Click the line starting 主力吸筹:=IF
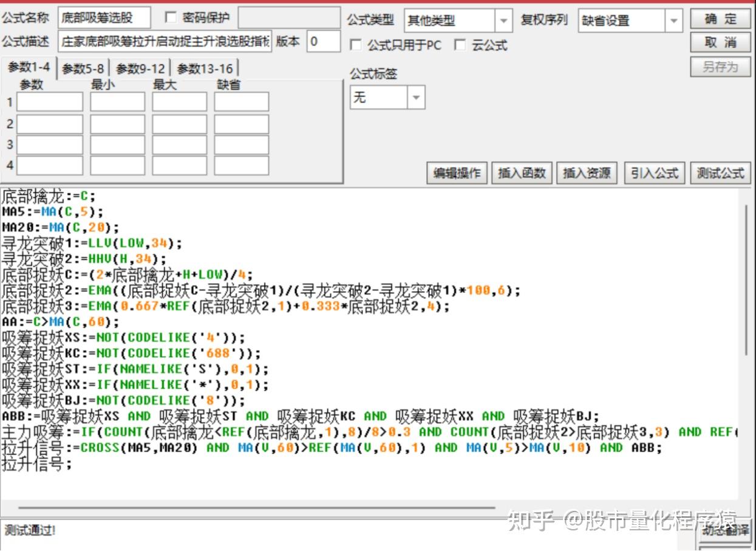Viewport: 756px width, 551px height. tap(370, 433)
